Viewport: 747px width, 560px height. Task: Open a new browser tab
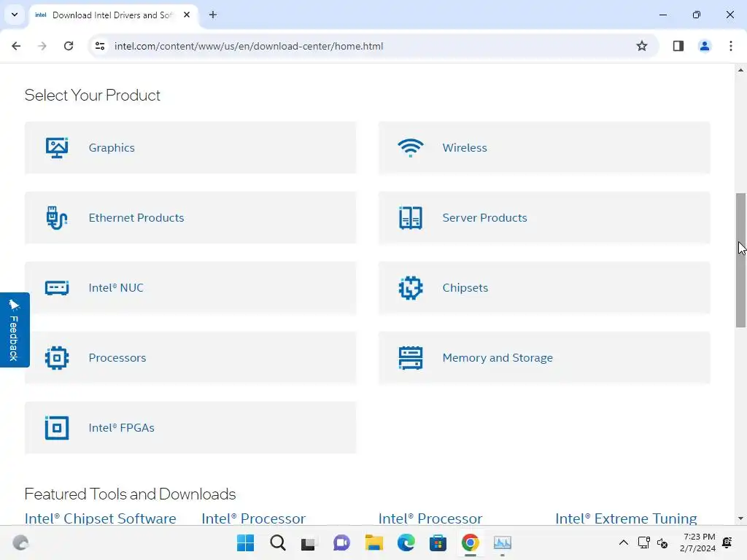coord(213,15)
